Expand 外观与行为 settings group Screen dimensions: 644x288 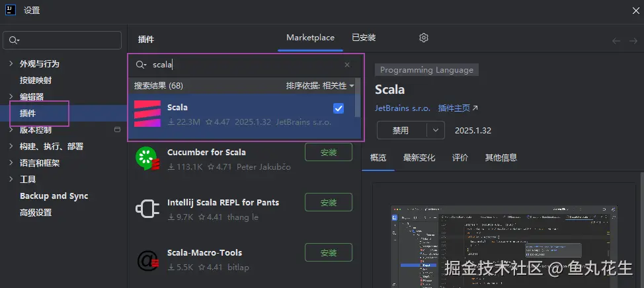click(x=11, y=63)
